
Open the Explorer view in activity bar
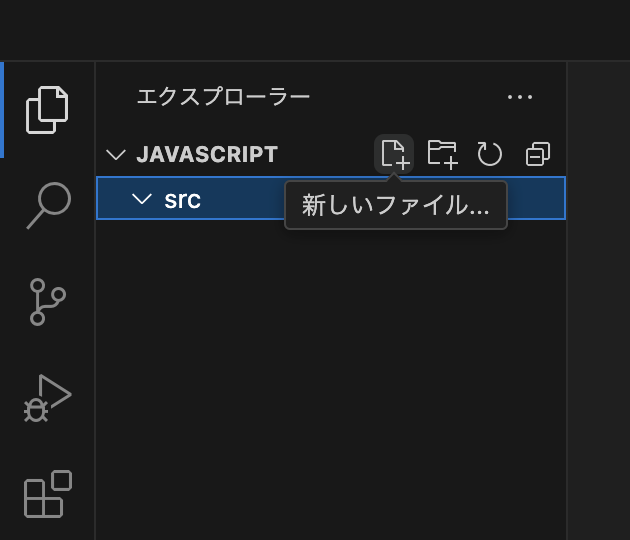pyautogui.click(x=47, y=110)
